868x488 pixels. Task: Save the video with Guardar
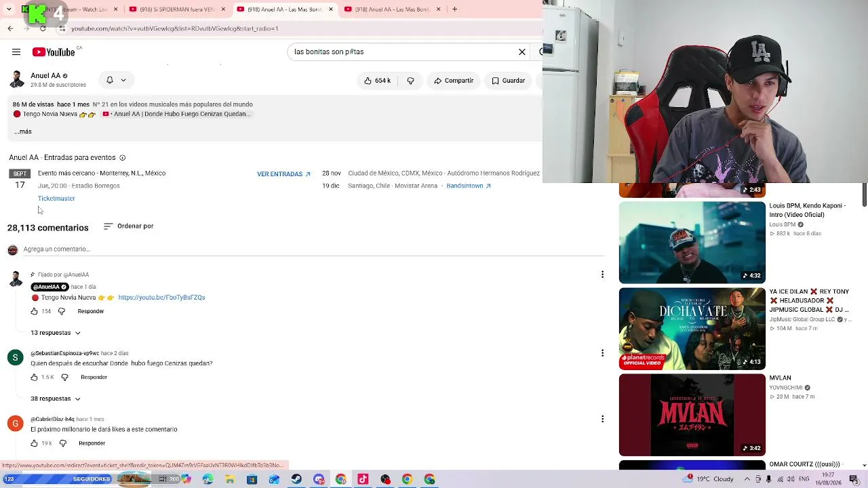pos(509,81)
